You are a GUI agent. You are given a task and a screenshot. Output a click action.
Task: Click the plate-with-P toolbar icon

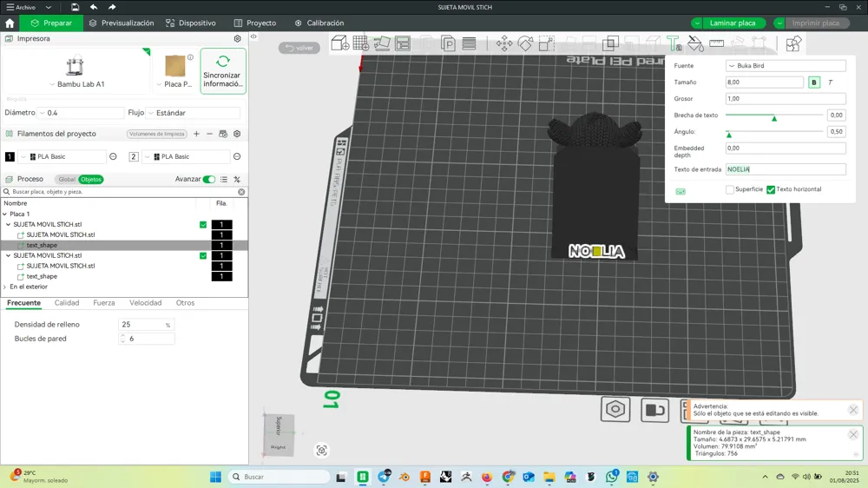448,43
